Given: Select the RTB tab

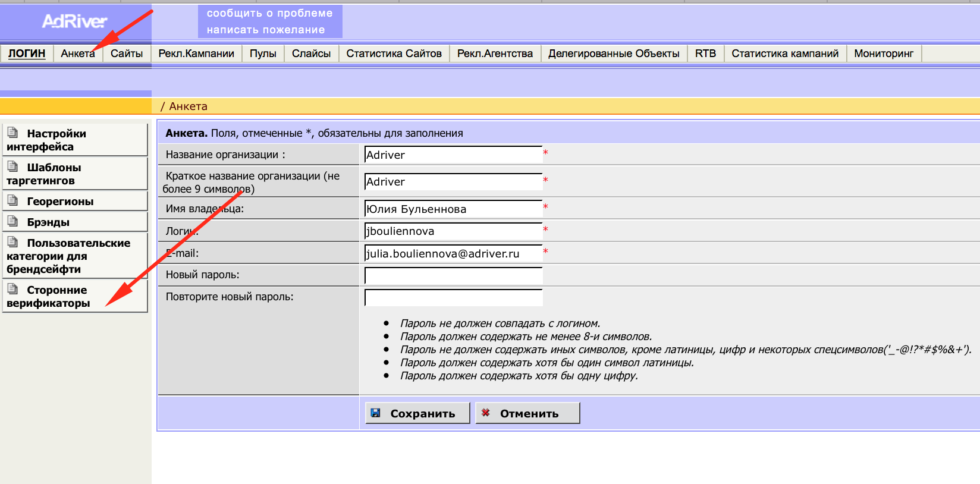Looking at the screenshot, I should [x=705, y=54].
